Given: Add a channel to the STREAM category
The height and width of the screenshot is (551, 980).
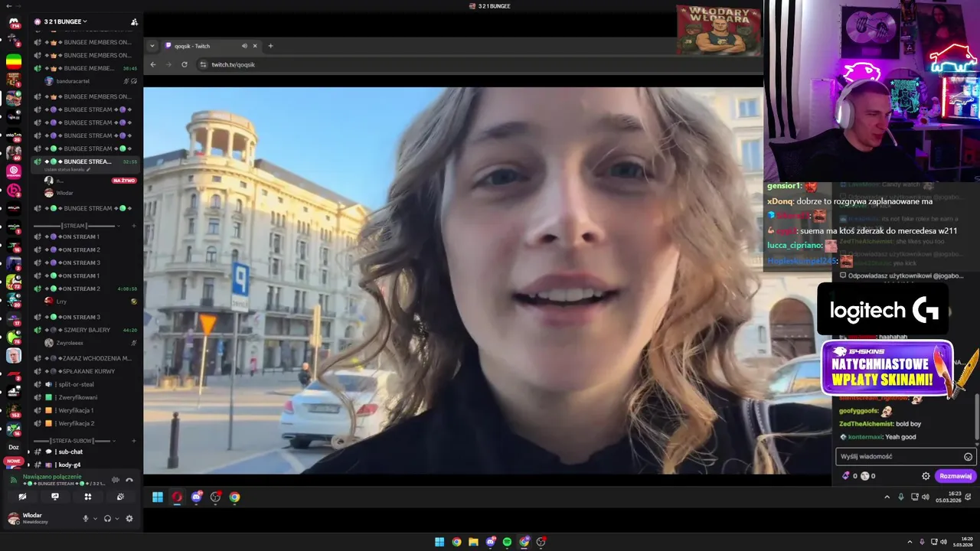Looking at the screenshot, I should [x=134, y=226].
